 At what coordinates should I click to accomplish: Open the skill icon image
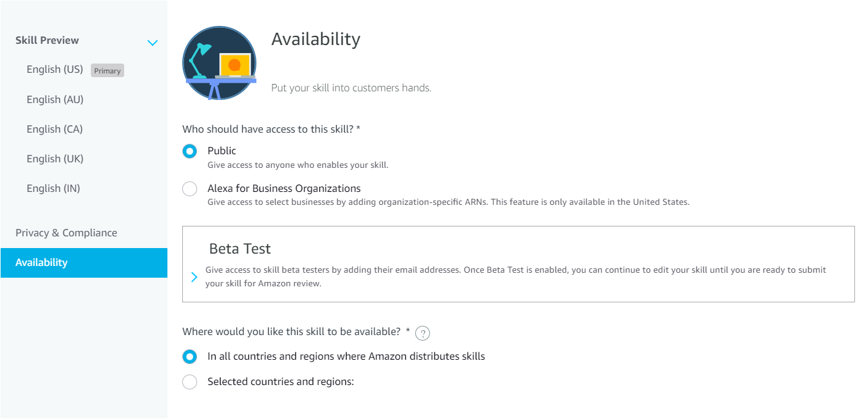pos(219,62)
